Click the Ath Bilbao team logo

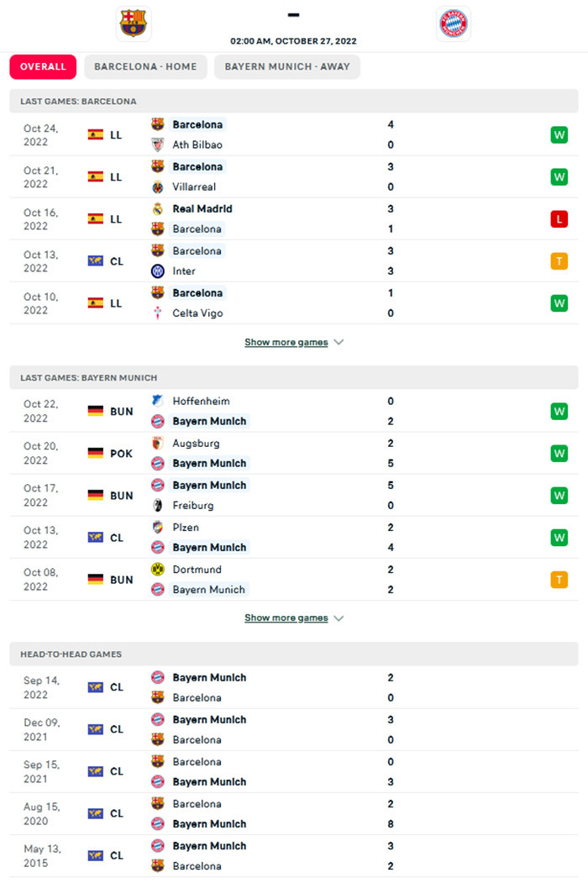point(158,145)
